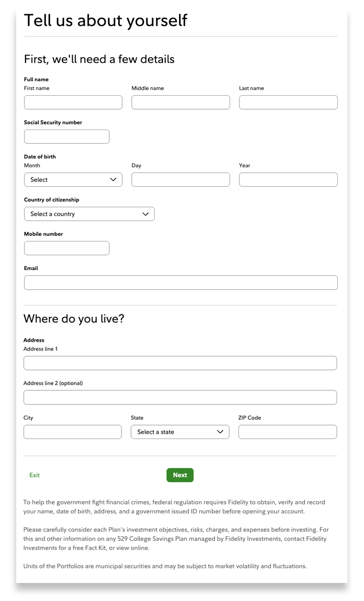Click the green Next button

[180, 475]
